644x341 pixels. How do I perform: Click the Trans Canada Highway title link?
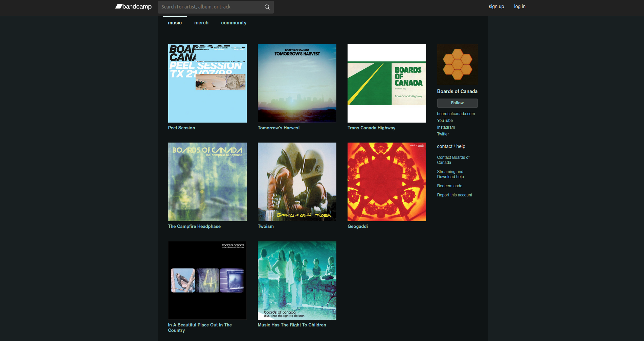[x=371, y=128]
